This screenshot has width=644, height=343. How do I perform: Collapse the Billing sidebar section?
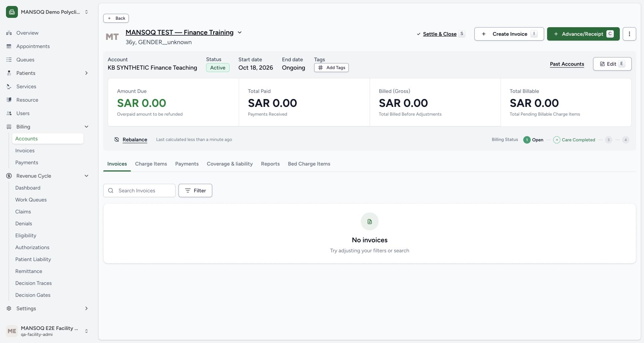(x=86, y=127)
